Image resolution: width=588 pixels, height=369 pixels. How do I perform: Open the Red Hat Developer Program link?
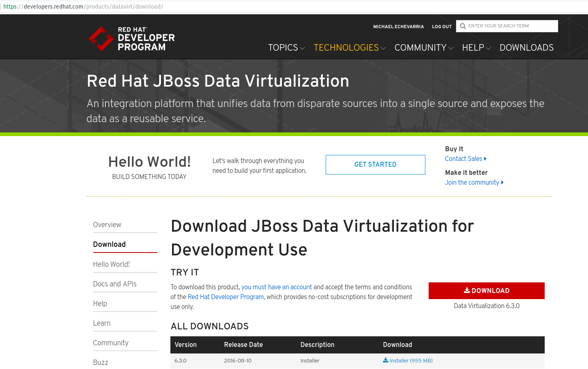[226, 297]
